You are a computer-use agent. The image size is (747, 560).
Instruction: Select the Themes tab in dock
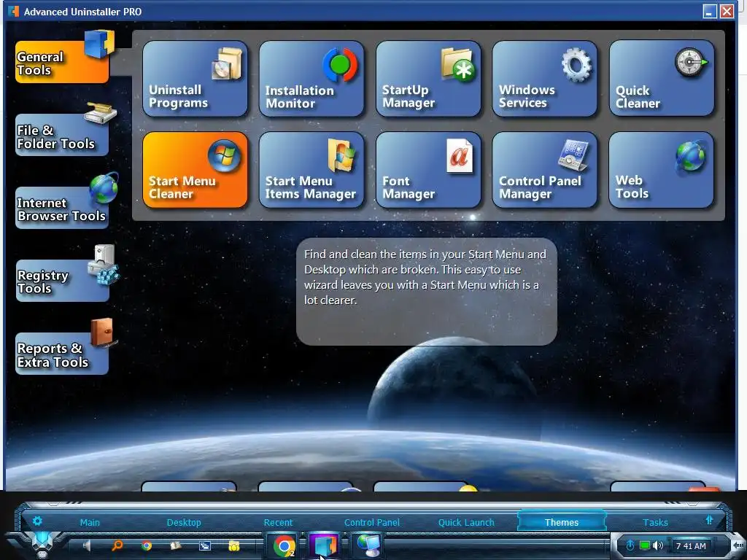tap(562, 521)
